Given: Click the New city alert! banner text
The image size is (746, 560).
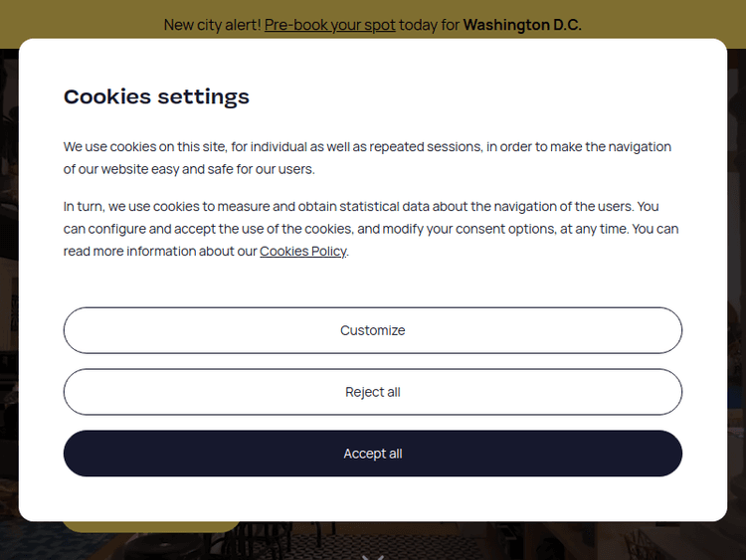Looking at the screenshot, I should pos(212,25).
